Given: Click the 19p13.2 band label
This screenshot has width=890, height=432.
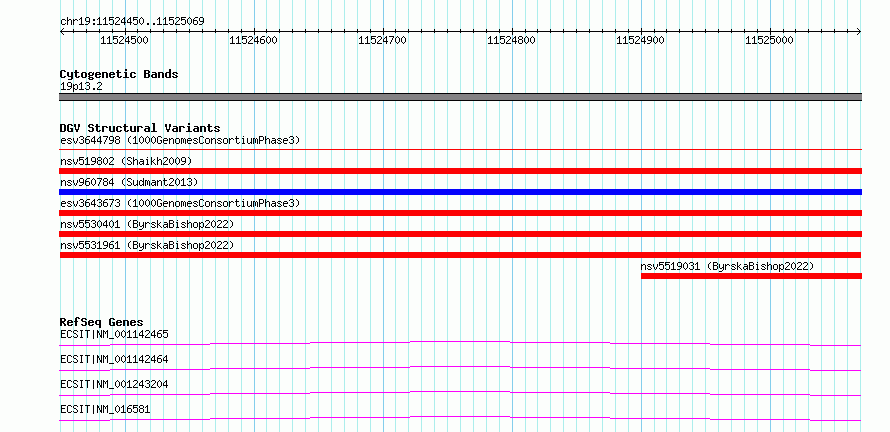Looking at the screenshot, I should tap(81, 87).
